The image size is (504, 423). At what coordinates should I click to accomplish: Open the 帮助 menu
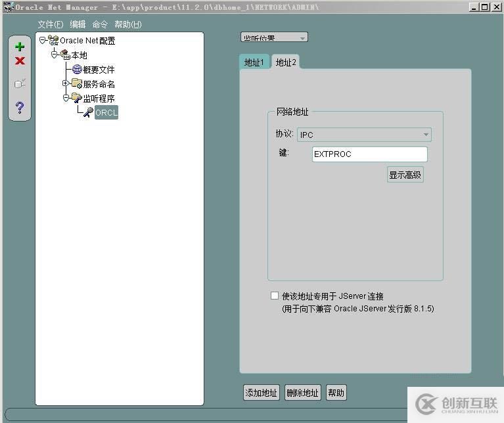(128, 24)
